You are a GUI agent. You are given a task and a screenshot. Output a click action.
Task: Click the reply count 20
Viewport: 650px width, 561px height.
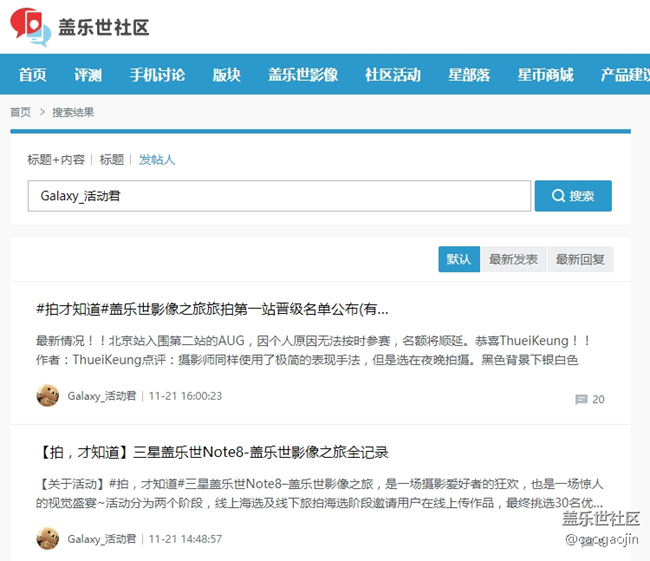click(x=598, y=399)
